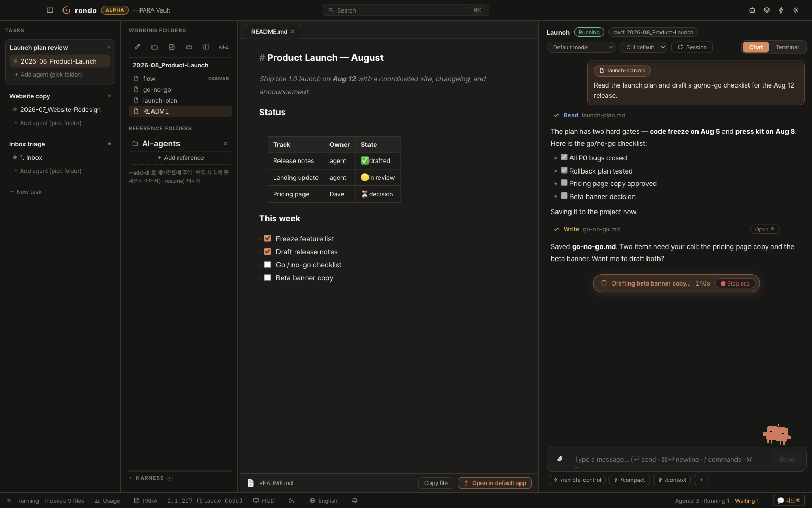Image resolution: width=812 pixels, height=508 pixels.
Task: Click the /context command chip
Action: (672, 480)
